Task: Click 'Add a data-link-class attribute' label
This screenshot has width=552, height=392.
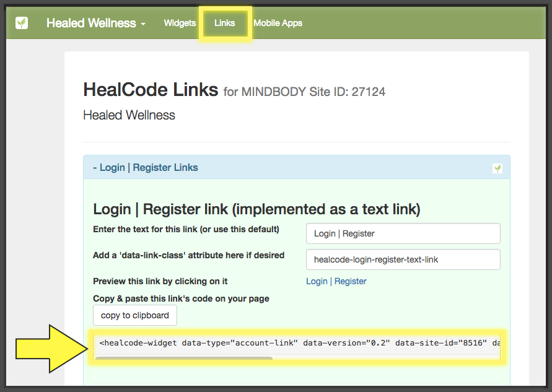Action: [188, 256]
